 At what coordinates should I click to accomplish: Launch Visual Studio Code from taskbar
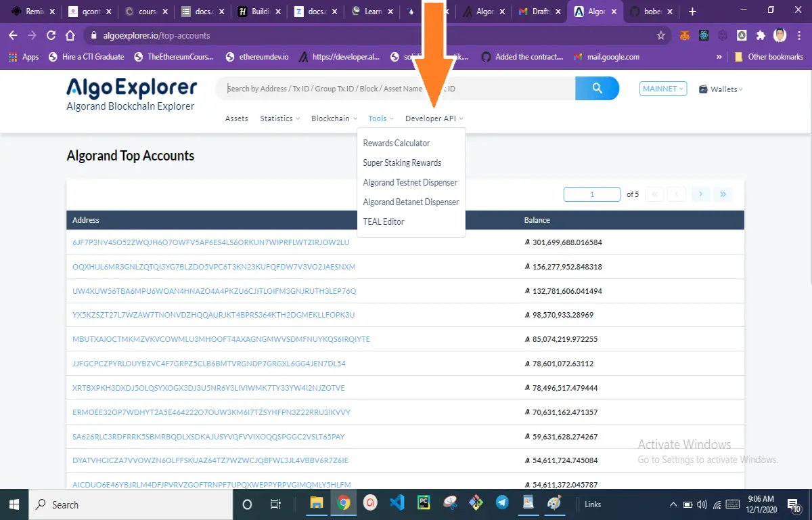point(397,504)
